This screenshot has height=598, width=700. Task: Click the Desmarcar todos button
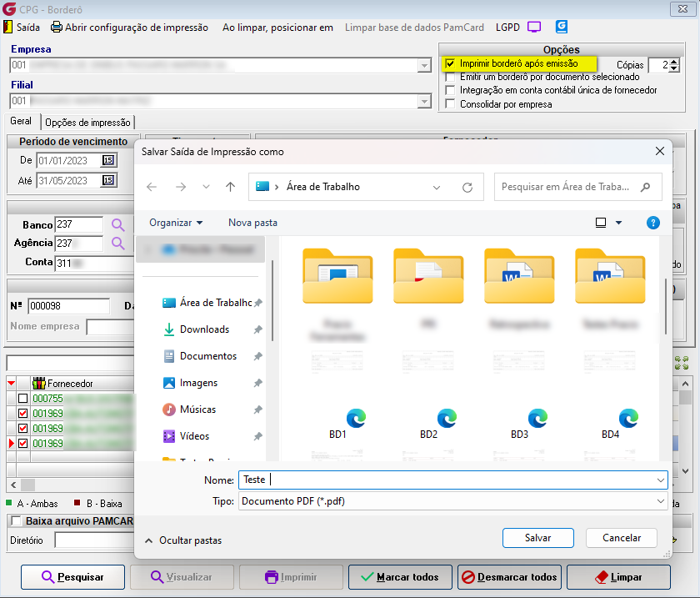(x=509, y=577)
